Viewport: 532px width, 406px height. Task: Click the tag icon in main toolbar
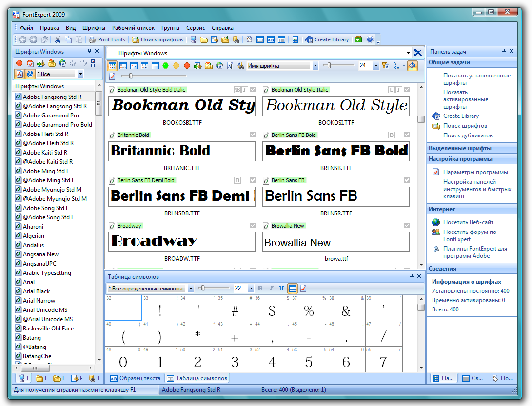(249, 39)
